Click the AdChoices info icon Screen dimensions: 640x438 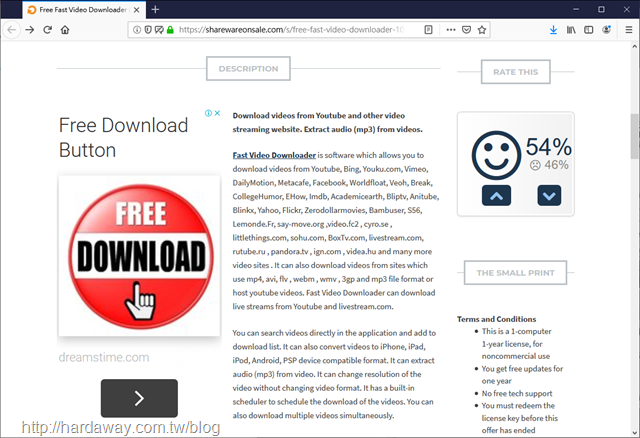(x=208, y=113)
